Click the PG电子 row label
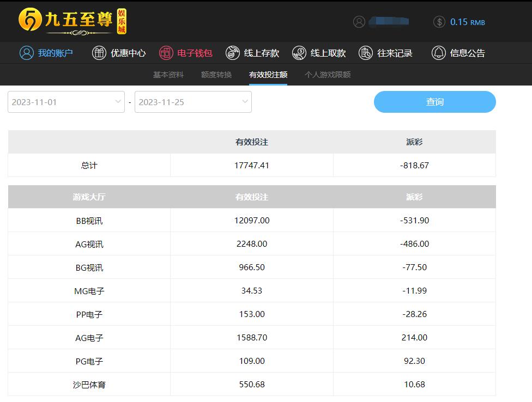This screenshot has width=532, height=402. (89, 361)
